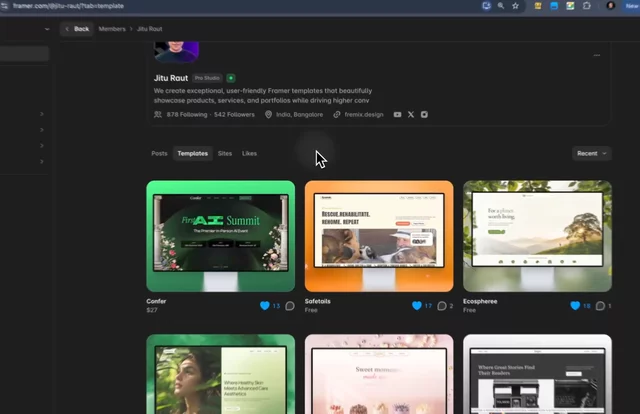
Task: Click the Back button
Action: 77,29
